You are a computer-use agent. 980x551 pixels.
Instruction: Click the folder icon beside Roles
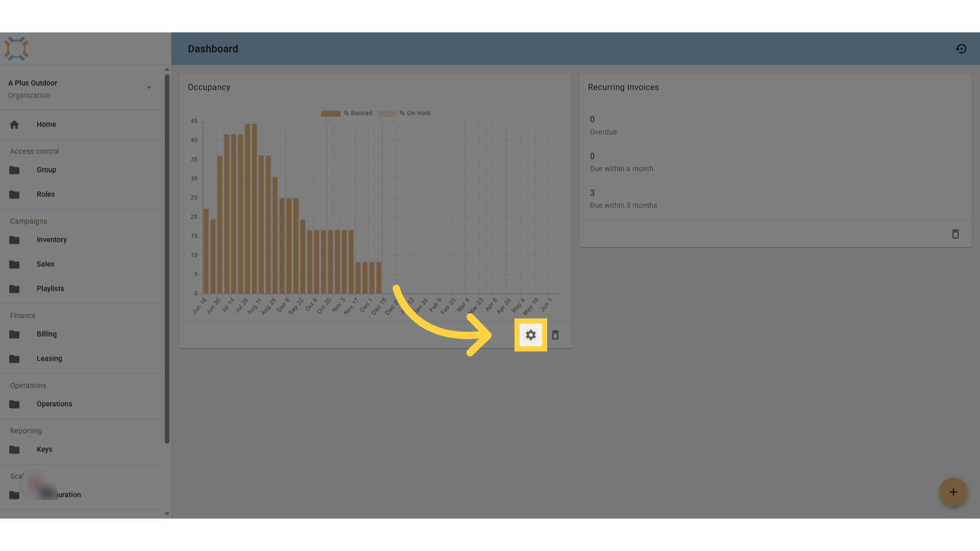pyautogui.click(x=14, y=194)
